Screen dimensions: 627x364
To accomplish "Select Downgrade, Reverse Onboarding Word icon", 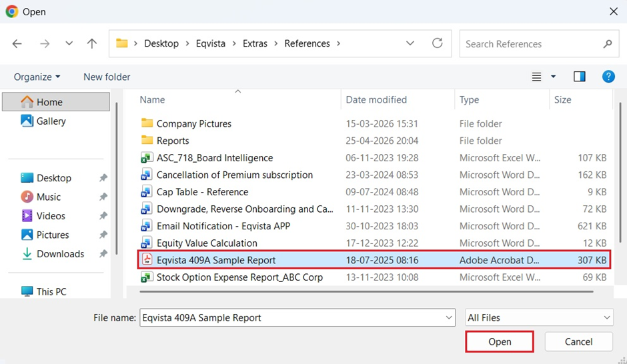I will pyautogui.click(x=147, y=209).
